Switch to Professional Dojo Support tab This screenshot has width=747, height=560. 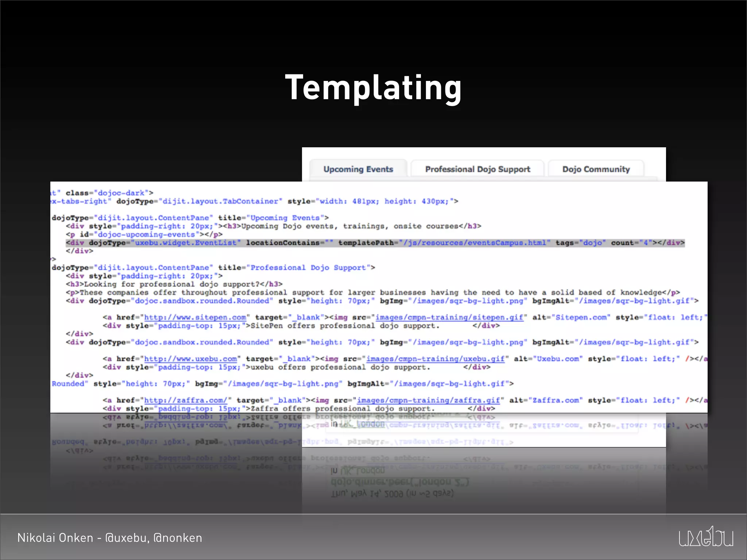[477, 169]
